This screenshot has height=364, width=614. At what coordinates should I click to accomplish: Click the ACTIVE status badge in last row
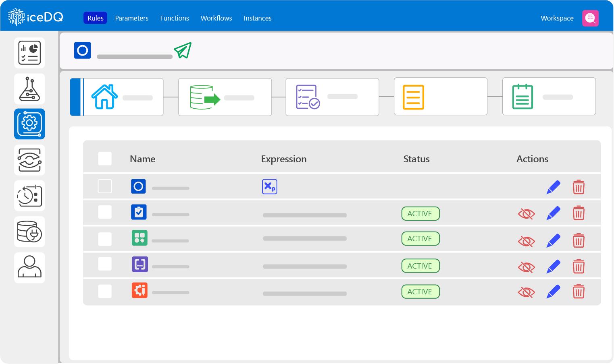click(420, 292)
